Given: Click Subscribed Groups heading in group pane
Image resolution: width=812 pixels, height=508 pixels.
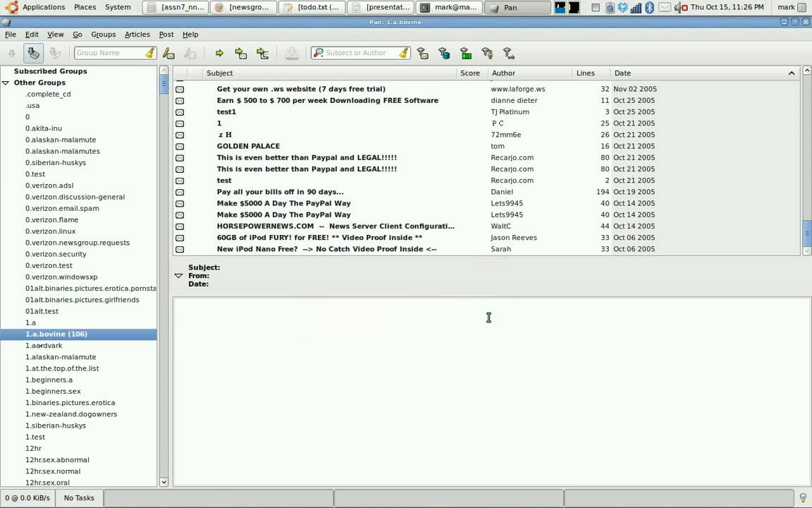Looking at the screenshot, I should click(50, 71).
